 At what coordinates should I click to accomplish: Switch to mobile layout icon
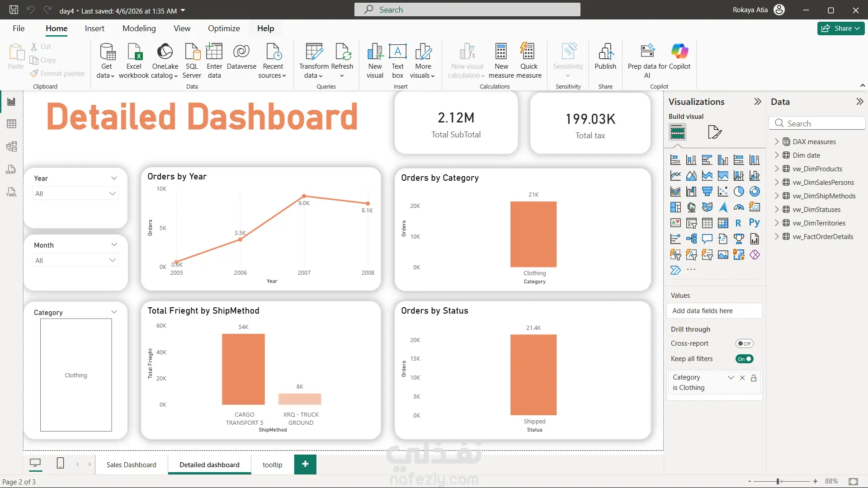coord(60,463)
